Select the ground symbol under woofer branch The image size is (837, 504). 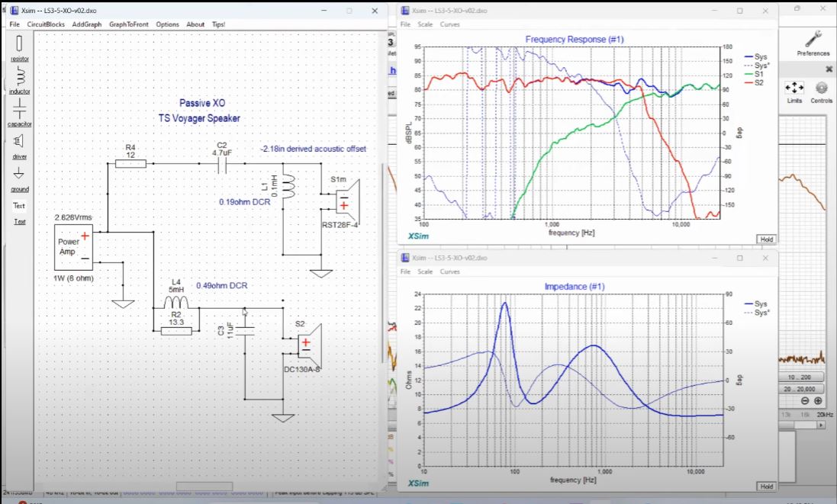coord(283,418)
